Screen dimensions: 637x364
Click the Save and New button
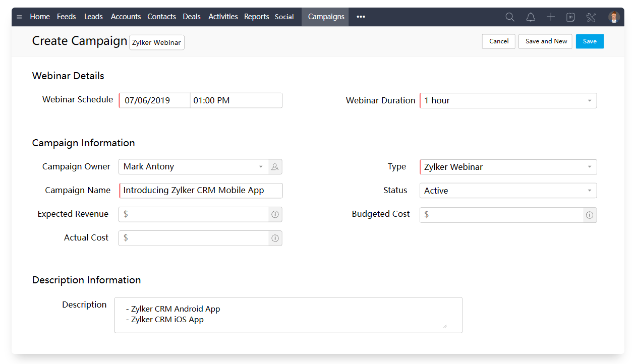tap(546, 41)
